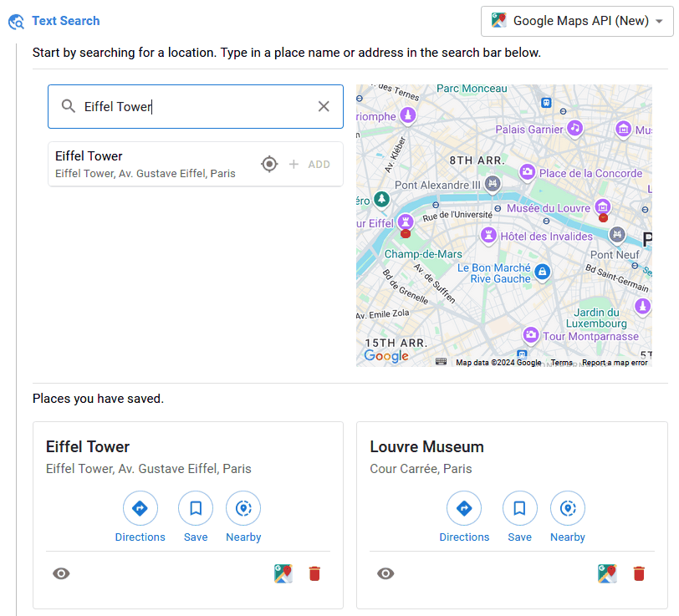Image resolution: width=679 pixels, height=616 pixels.
Task: Click the magnifier icon in search bar
Action: [x=68, y=106]
